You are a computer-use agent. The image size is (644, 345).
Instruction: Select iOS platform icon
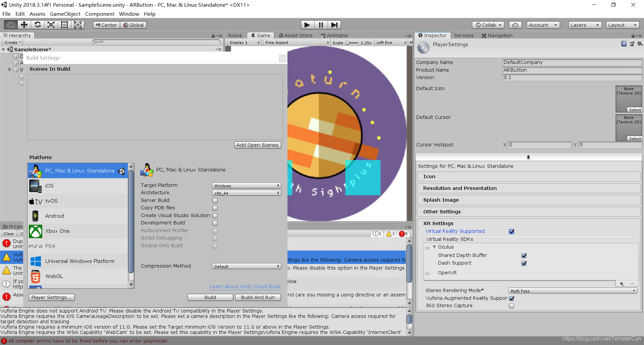[35, 186]
